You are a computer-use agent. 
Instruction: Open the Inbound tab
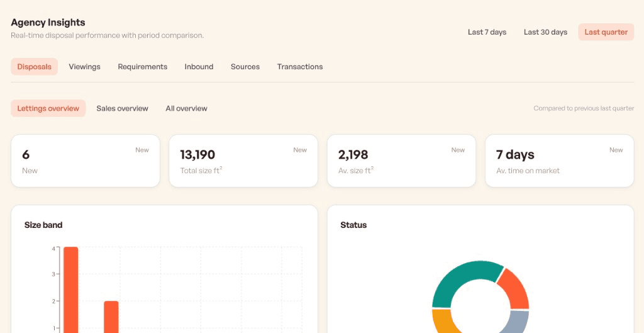(199, 67)
